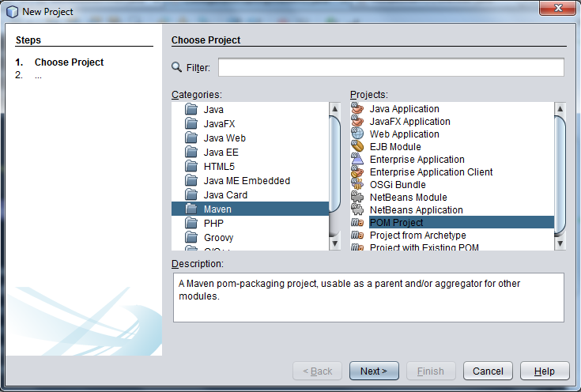Image resolution: width=581 pixels, height=392 pixels.
Task: Click the JavaFX Application icon
Action: [x=357, y=121]
